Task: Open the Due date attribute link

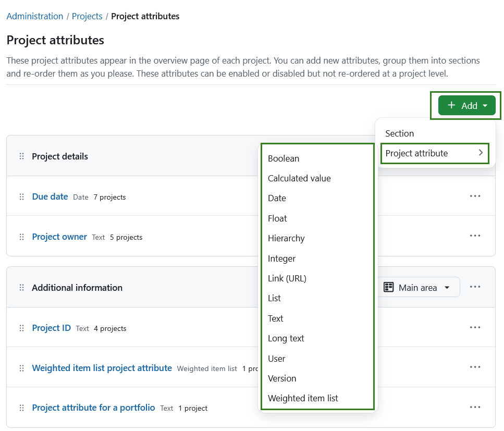Action: (x=50, y=196)
